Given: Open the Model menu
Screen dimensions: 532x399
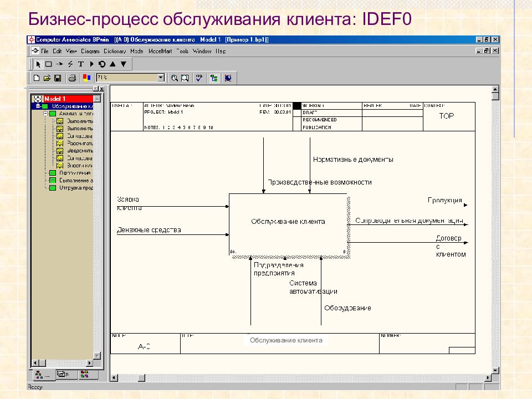Looking at the screenshot, I should pyautogui.click(x=136, y=51).
